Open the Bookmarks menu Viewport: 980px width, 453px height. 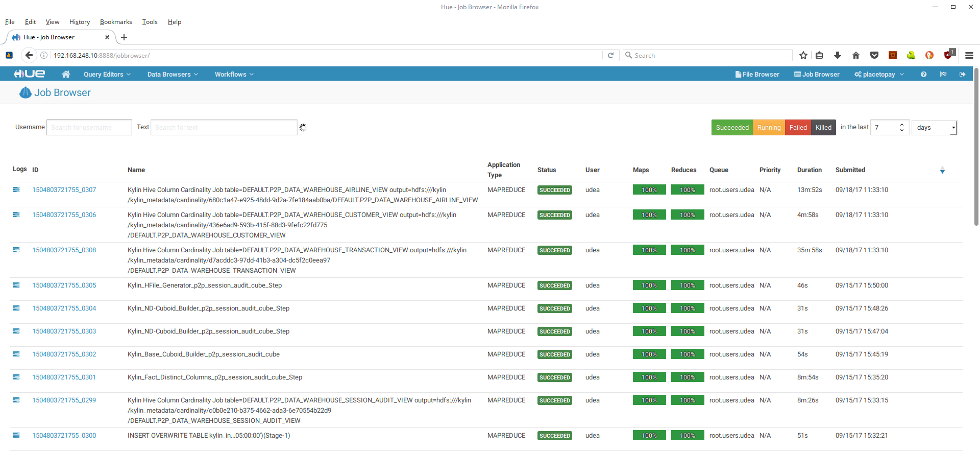pos(116,22)
